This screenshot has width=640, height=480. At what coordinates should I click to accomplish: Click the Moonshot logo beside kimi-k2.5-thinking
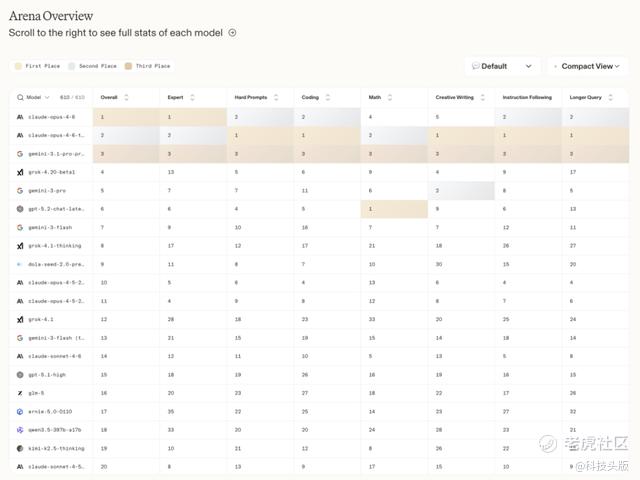20,448
